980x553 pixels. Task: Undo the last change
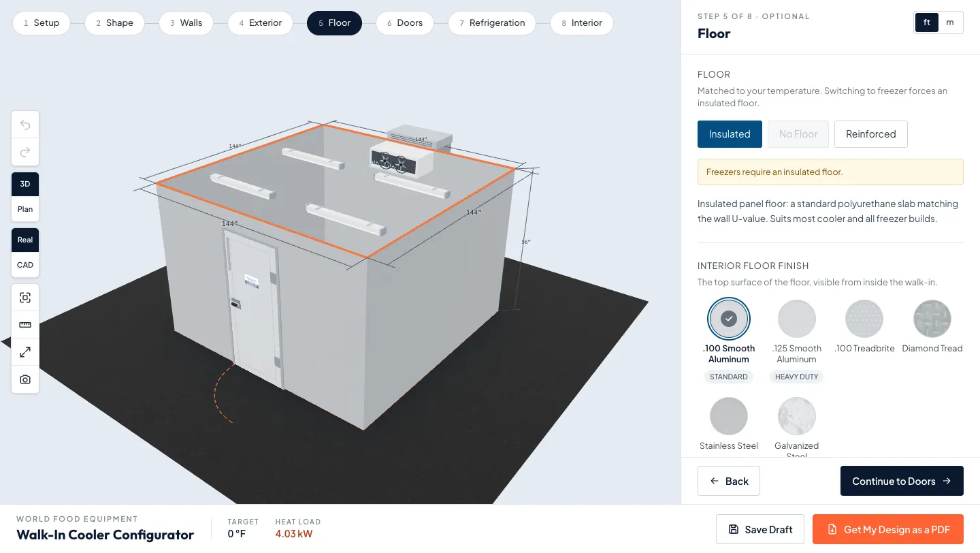[25, 125]
